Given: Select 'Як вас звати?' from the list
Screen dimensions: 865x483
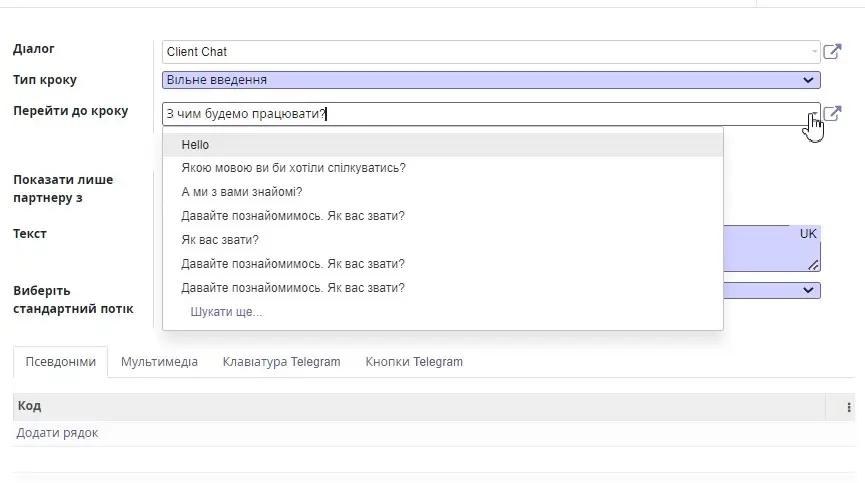Looking at the screenshot, I should (x=220, y=240).
